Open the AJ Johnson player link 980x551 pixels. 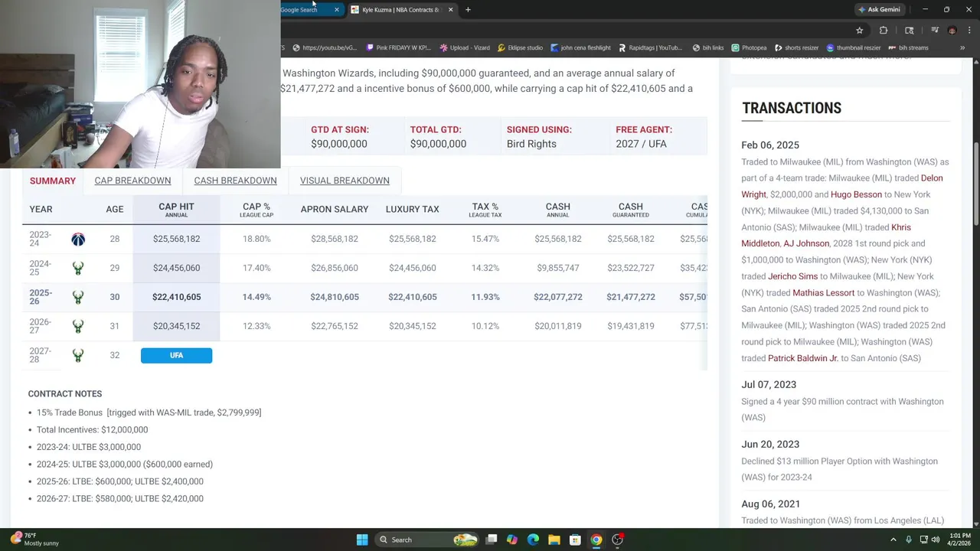(806, 243)
